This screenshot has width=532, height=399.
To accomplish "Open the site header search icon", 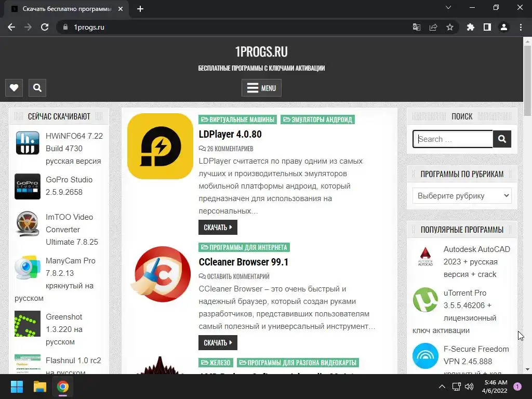I will pyautogui.click(x=37, y=88).
